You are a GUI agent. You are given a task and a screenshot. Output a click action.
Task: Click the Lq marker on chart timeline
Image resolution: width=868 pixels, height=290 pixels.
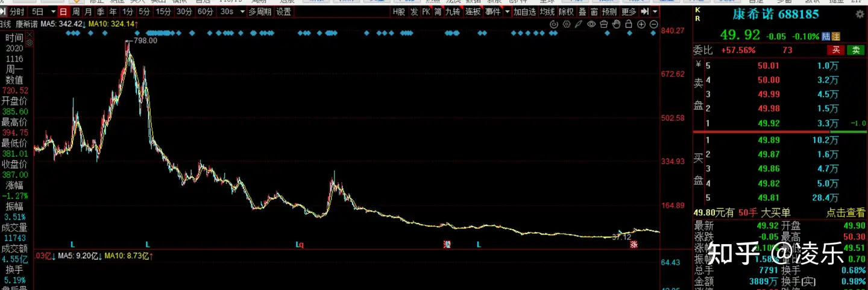[300, 244]
